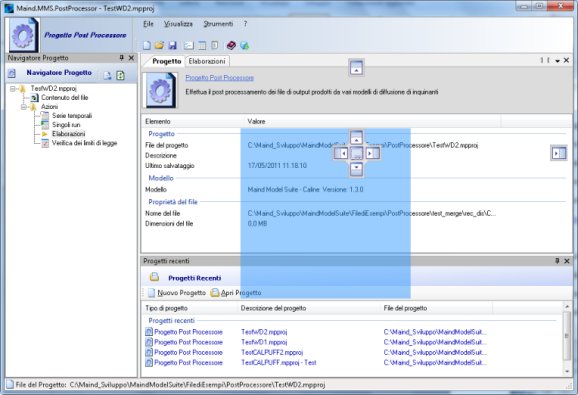Select the Azioni folder tree item

[x=49, y=107]
